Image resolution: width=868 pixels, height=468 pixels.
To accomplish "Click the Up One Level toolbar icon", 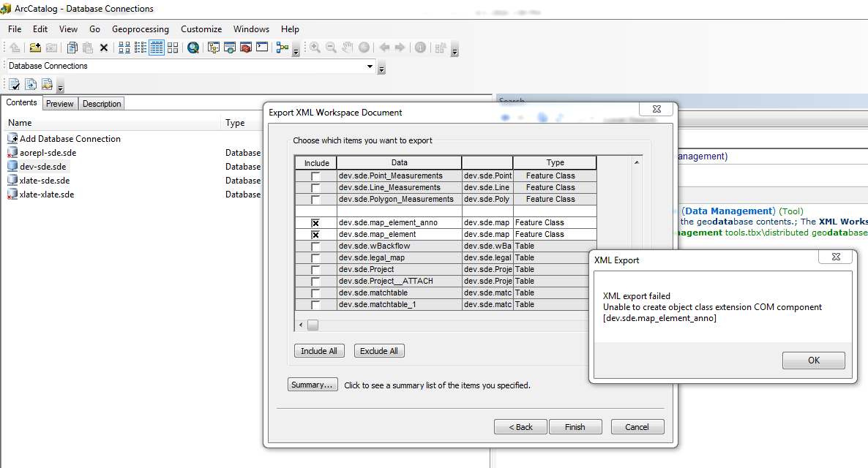I will point(15,48).
